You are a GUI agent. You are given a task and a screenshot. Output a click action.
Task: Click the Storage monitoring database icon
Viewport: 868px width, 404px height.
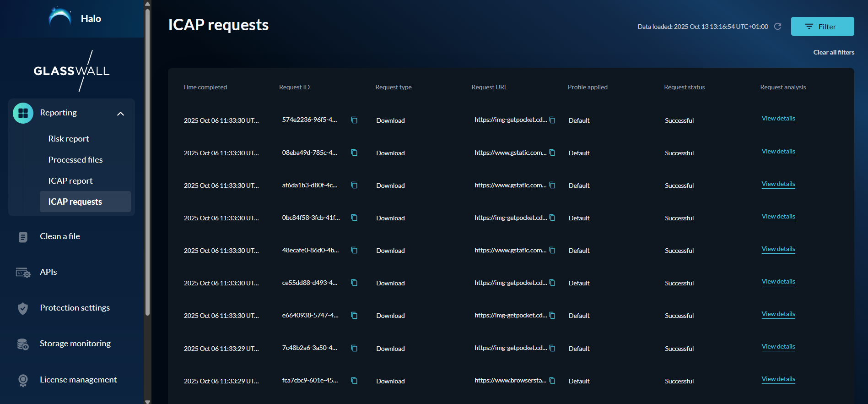click(x=23, y=344)
